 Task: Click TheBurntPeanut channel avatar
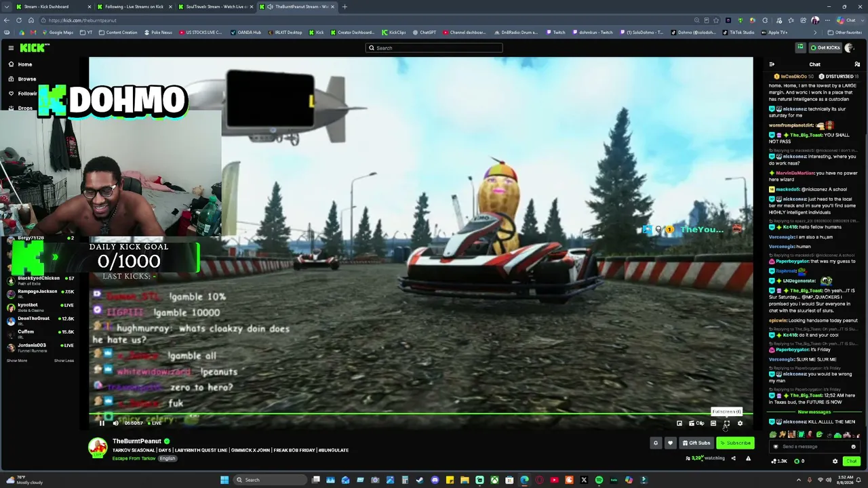pos(98,447)
